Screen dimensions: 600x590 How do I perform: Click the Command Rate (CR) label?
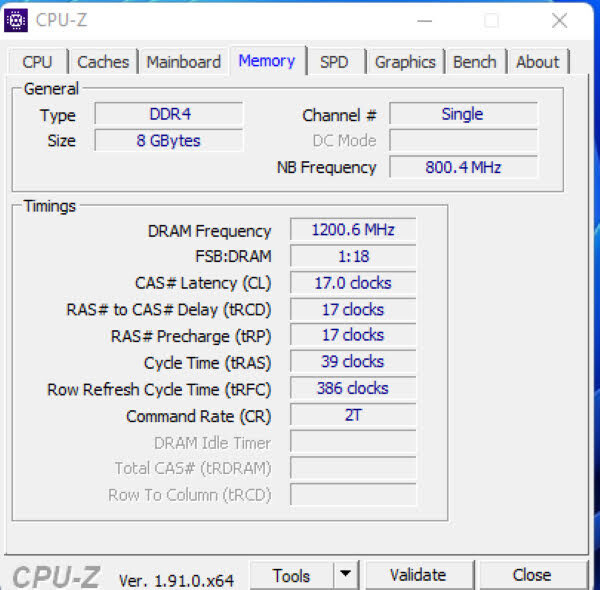pyautogui.click(x=199, y=416)
